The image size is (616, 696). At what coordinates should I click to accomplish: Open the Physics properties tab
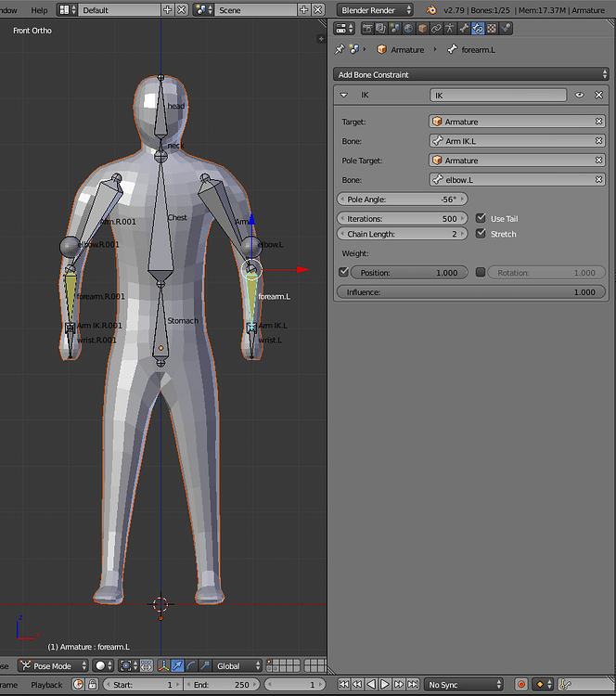coord(506,29)
